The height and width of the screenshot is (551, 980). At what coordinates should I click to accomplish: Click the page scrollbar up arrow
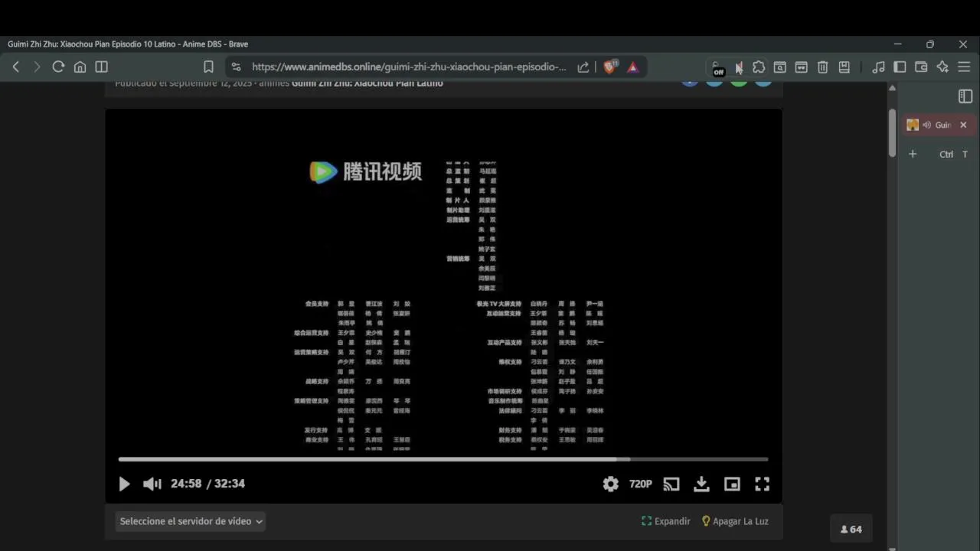892,88
